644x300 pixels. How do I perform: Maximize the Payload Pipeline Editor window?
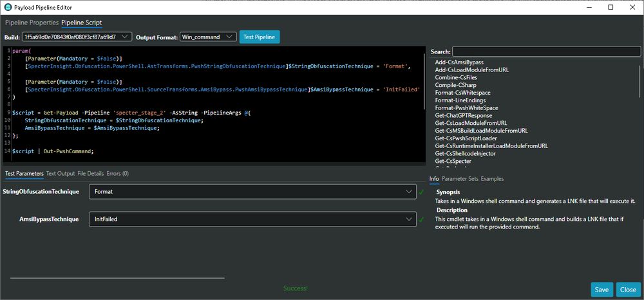coord(611,7)
